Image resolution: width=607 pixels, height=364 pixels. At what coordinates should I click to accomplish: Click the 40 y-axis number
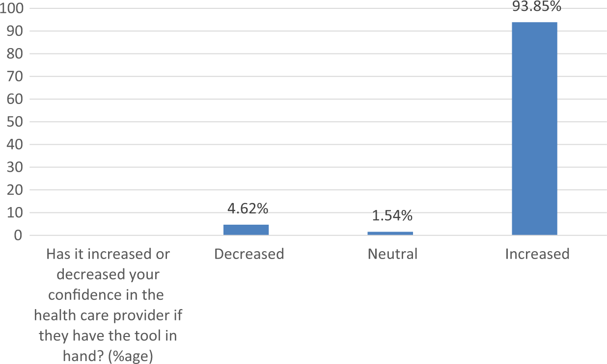(x=15, y=145)
